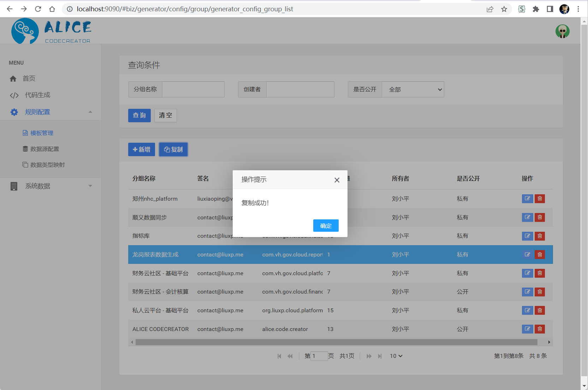This screenshot has width=588, height=390.
Task: Collapse the 规则配置 menu
Action: pyautogui.click(x=90, y=112)
